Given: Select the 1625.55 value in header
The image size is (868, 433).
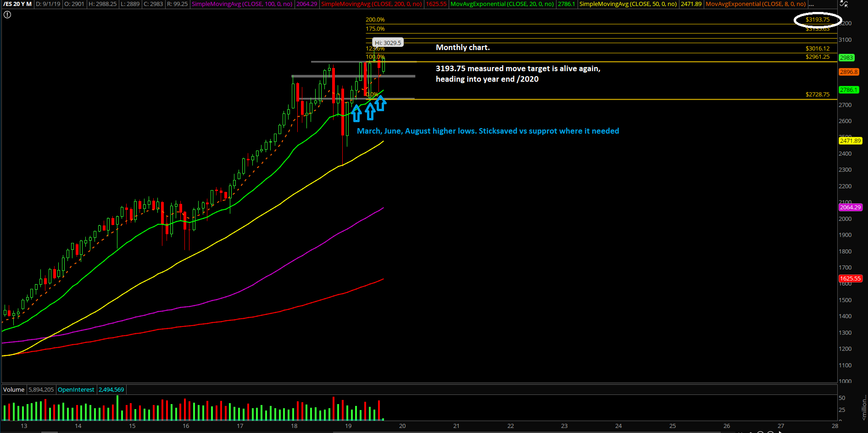Looking at the screenshot, I should click(436, 4).
